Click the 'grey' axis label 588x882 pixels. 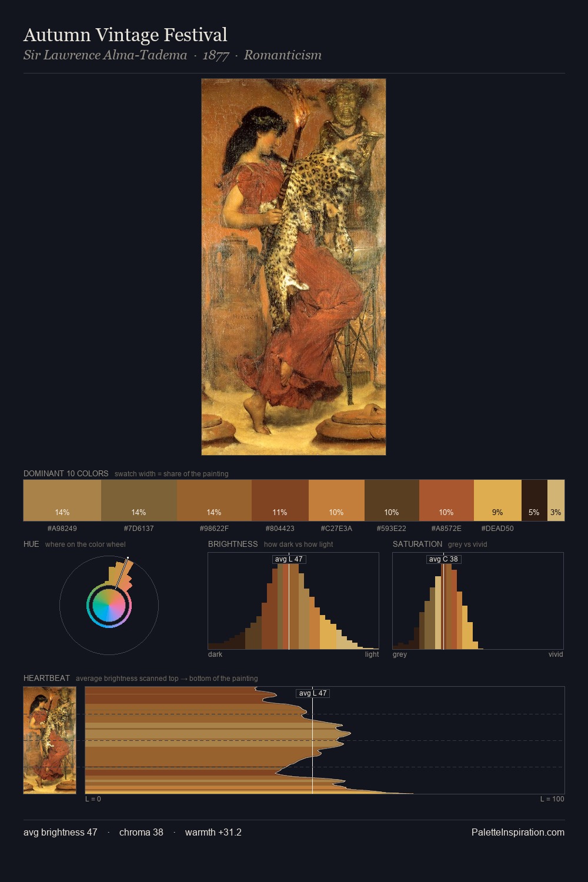(x=400, y=654)
